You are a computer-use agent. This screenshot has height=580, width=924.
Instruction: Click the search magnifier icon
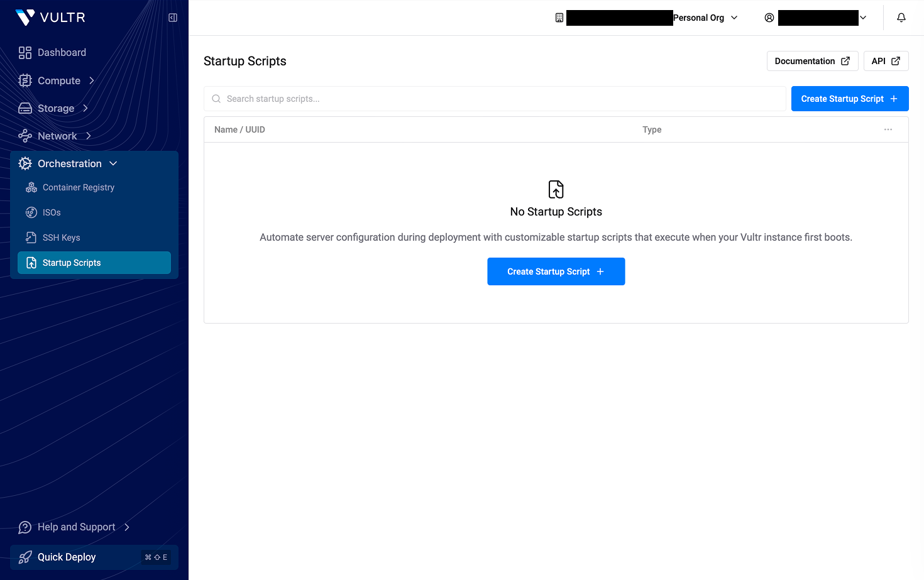[216, 99]
